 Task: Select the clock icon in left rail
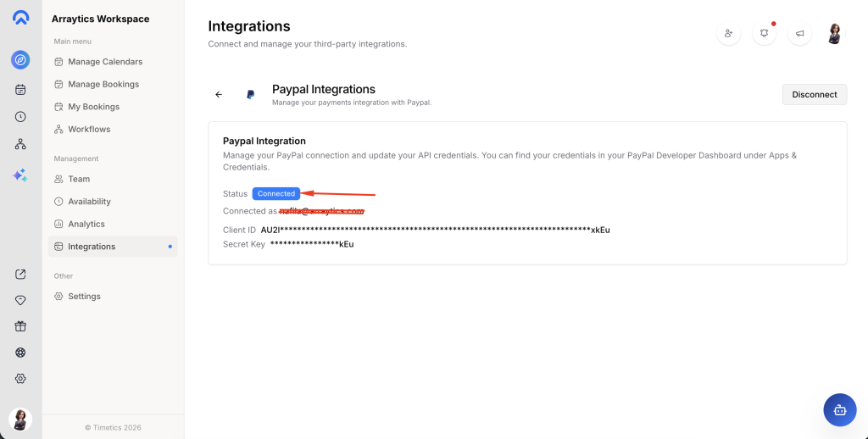[x=20, y=117]
